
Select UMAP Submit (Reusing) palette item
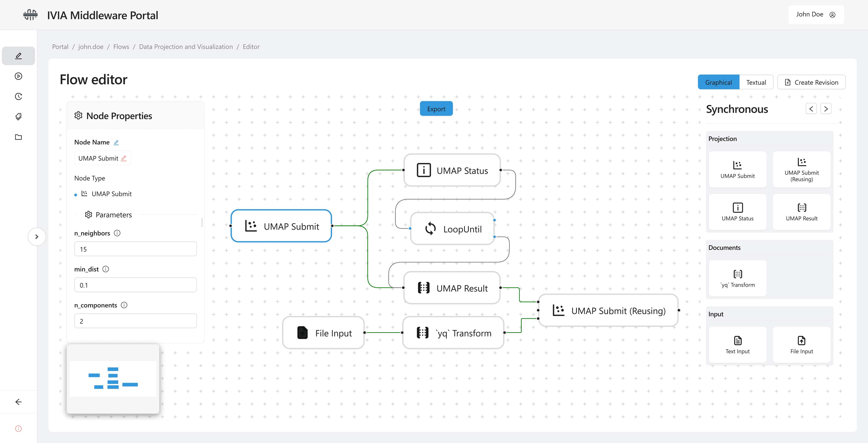801,169
